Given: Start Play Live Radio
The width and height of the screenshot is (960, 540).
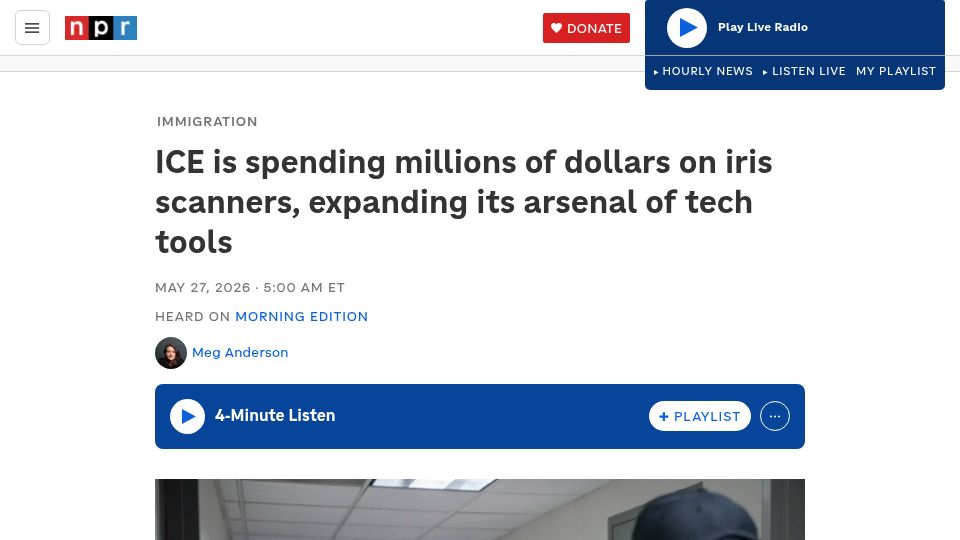Looking at the screenshot, I should tap(686, 28).
